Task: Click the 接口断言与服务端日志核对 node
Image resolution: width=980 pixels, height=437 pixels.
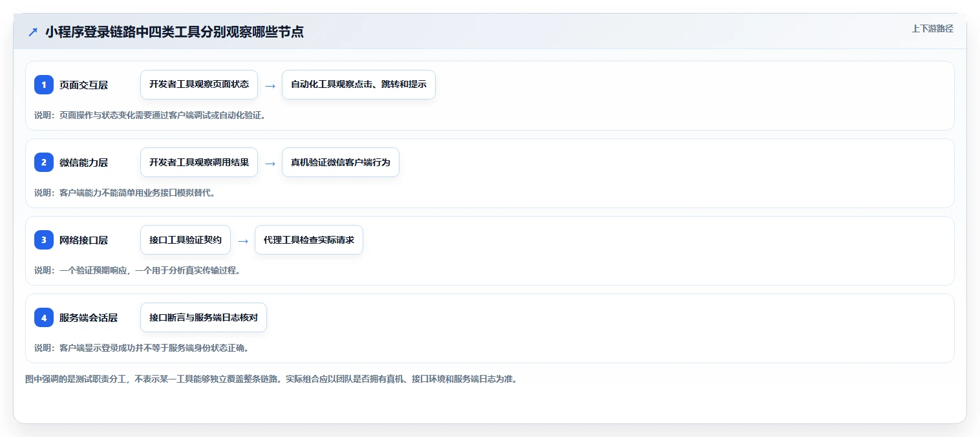Action: tap(204, 317)
